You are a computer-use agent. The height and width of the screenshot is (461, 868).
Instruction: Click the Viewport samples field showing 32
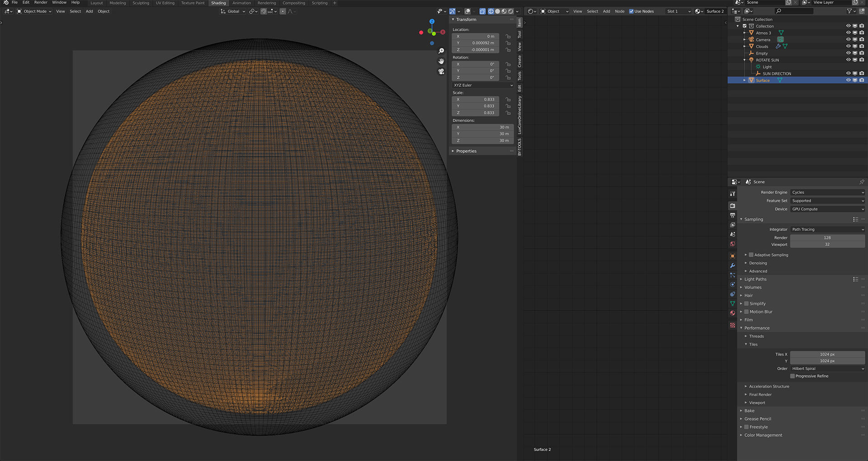[x=827, y=245]
